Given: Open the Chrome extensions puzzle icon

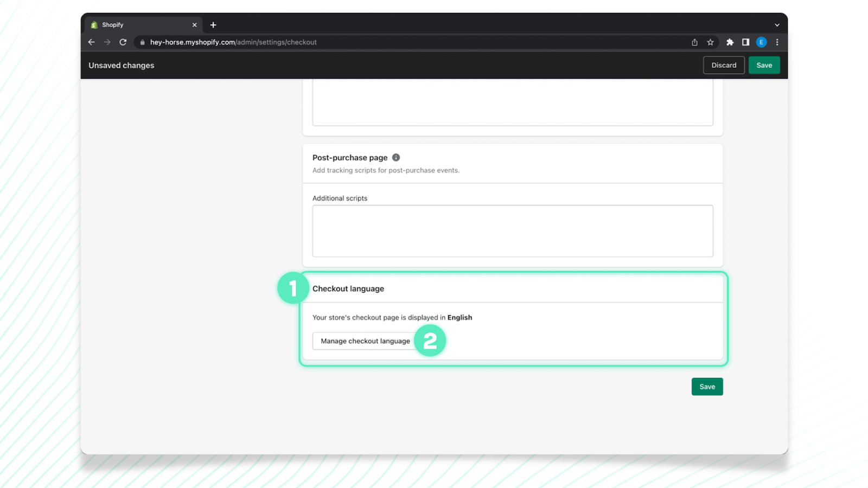Looking at the screenshot, I should click(730, 42).
